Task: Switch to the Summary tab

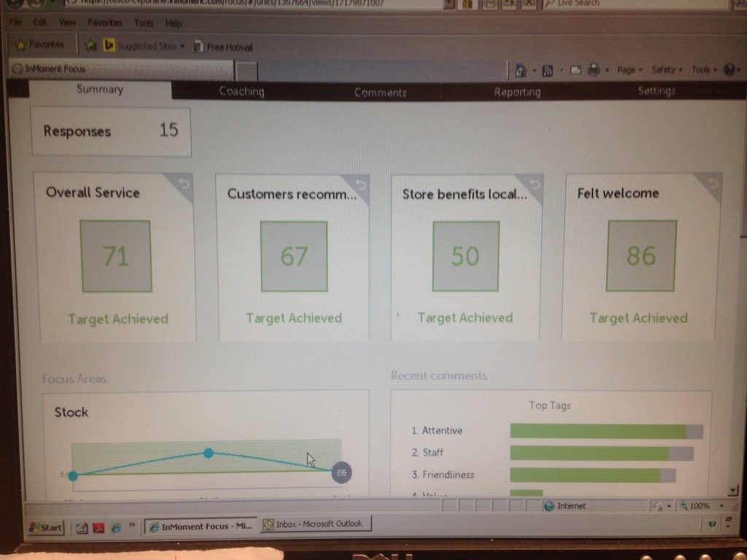Action: 100,90
